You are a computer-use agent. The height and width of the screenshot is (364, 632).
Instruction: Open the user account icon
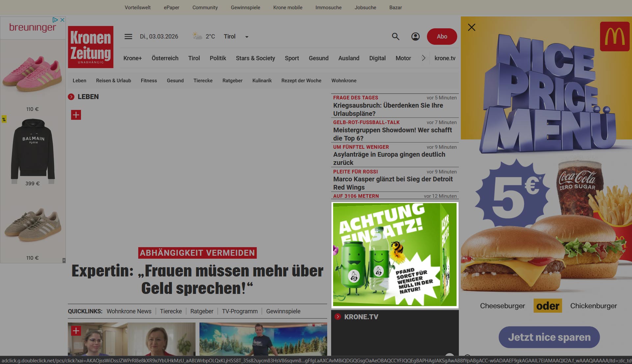point(415,37)
